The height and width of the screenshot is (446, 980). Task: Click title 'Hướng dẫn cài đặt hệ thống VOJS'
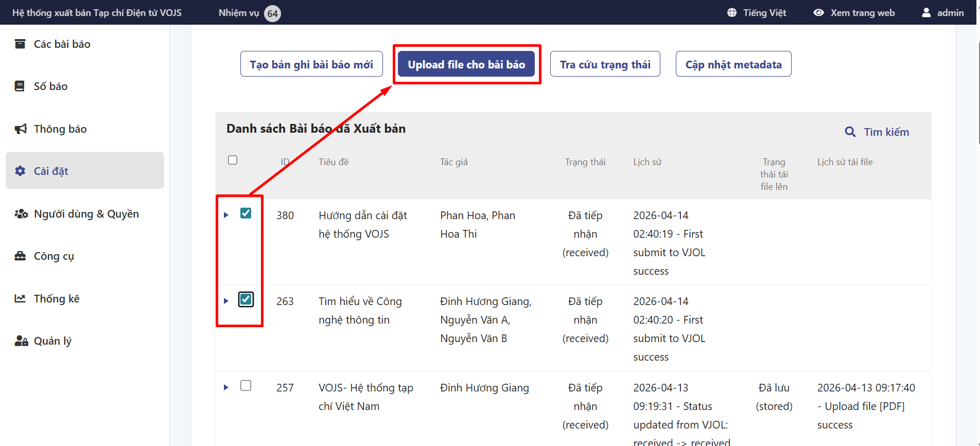click(363, 225)
